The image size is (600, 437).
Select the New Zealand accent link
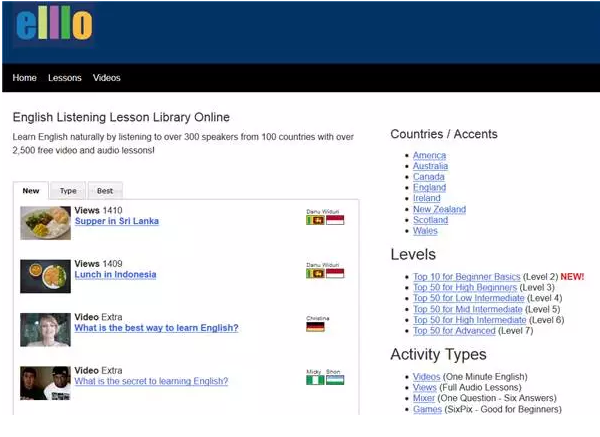(x=439, y=210)
